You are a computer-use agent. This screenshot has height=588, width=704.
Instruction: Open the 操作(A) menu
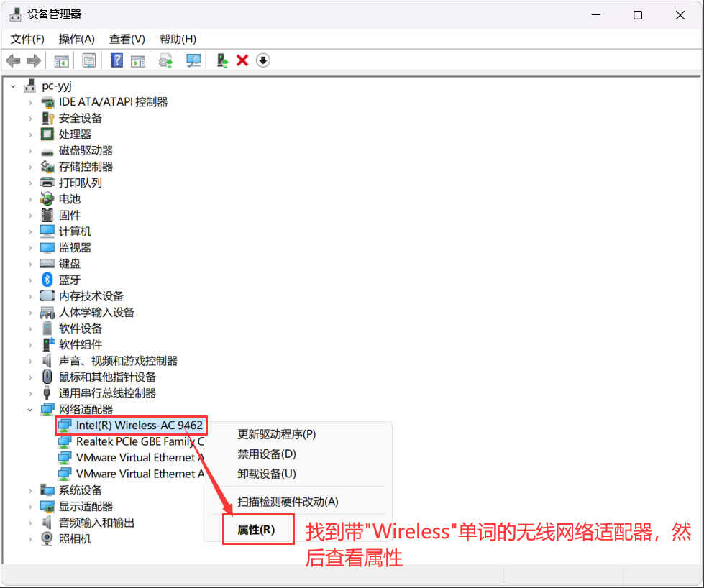point(77,39)
